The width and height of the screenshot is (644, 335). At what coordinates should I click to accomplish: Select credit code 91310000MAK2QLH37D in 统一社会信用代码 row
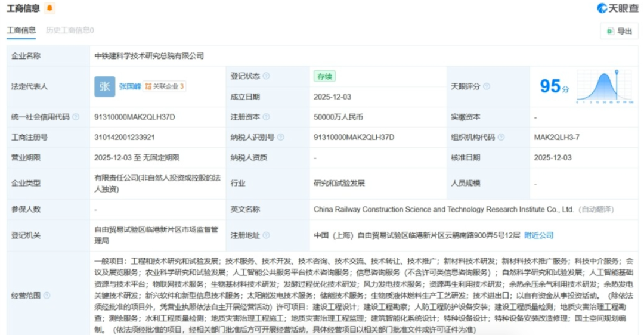pos(135,117)
